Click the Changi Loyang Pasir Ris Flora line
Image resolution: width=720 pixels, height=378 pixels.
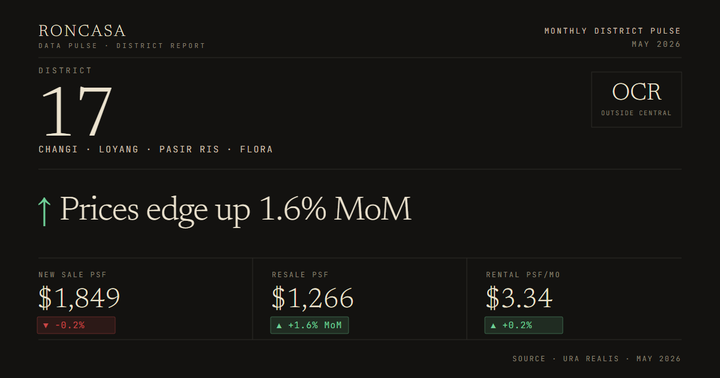(156, 149)
